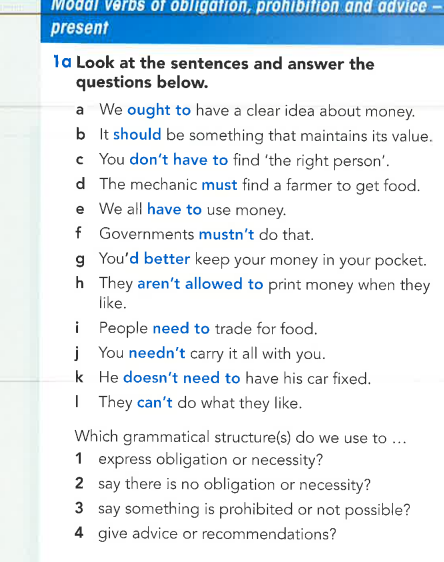Select 'aren't allowed to' in sentence h
Viewport: 444px width, 562px height.
[x=200, y=284]
